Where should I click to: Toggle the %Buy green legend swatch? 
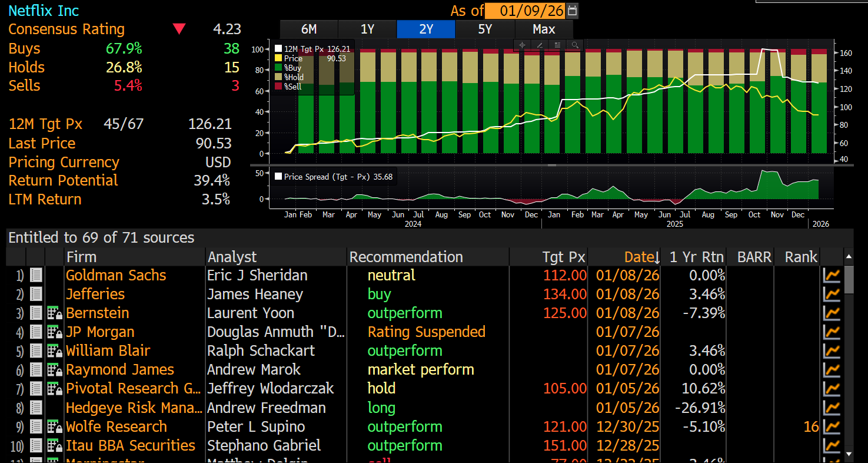point(278,68)
